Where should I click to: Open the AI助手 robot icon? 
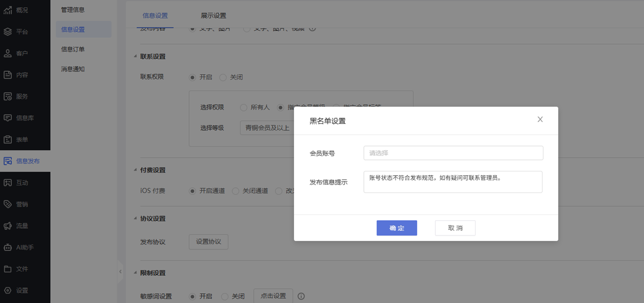[8, 247]
